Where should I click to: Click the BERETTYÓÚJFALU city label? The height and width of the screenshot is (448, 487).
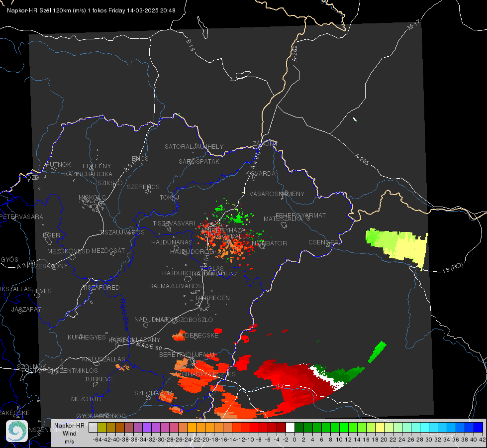[x=187, y=355]
